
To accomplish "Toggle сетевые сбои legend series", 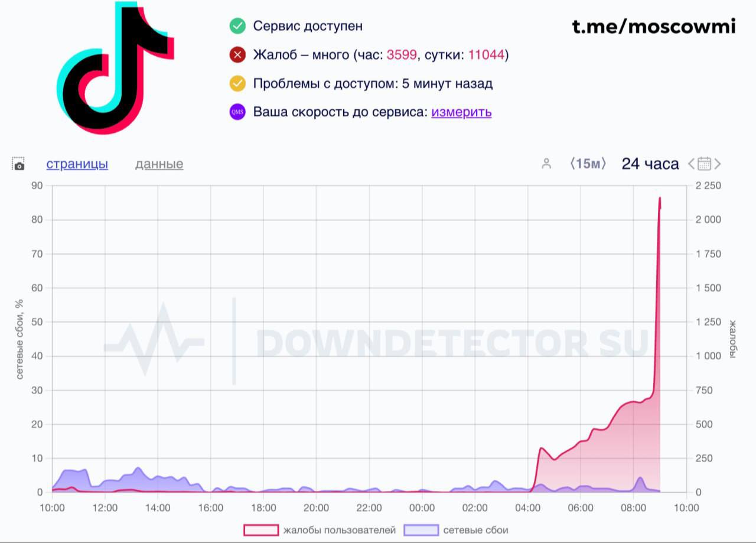I will click(x=456, y=530).
